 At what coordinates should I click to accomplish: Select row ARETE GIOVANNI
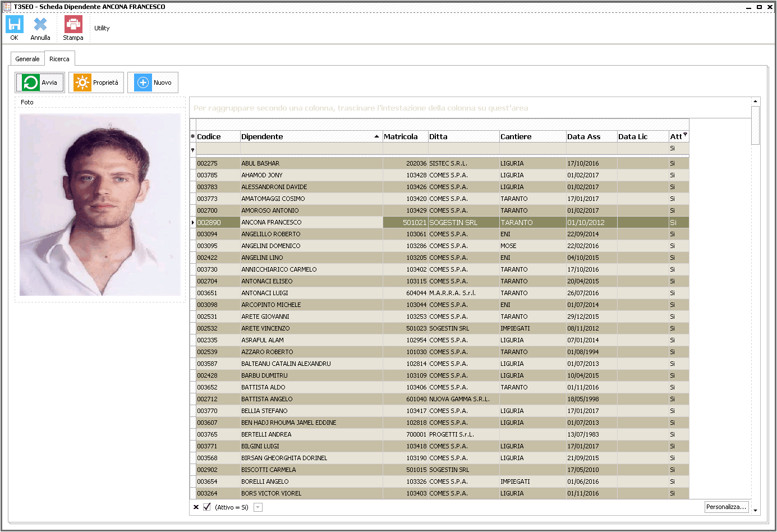[x=442, y=317]
